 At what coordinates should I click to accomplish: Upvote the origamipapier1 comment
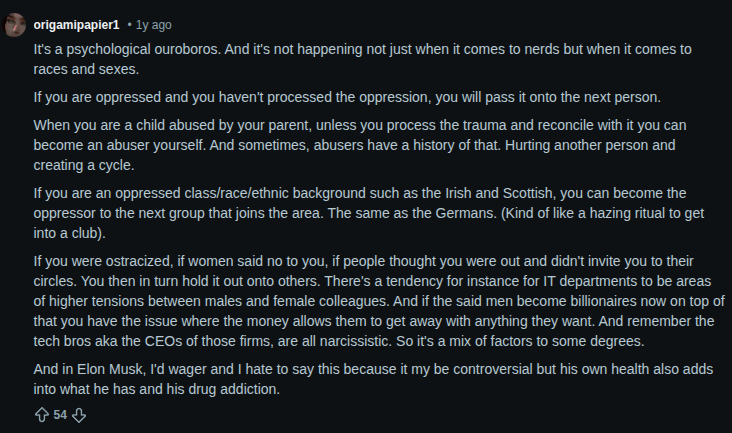[x=41, y=415]
